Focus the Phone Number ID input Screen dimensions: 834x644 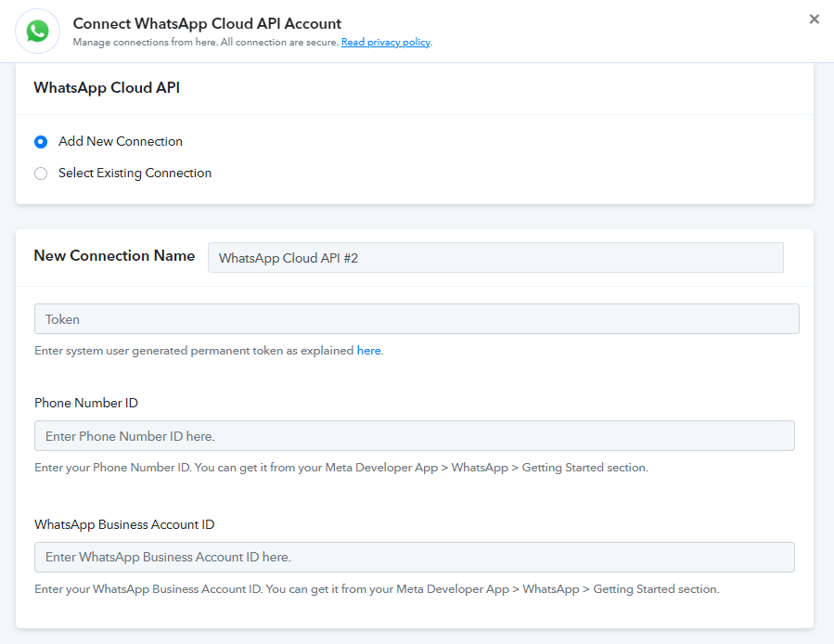pyautogui.click(x=415, y=436)
